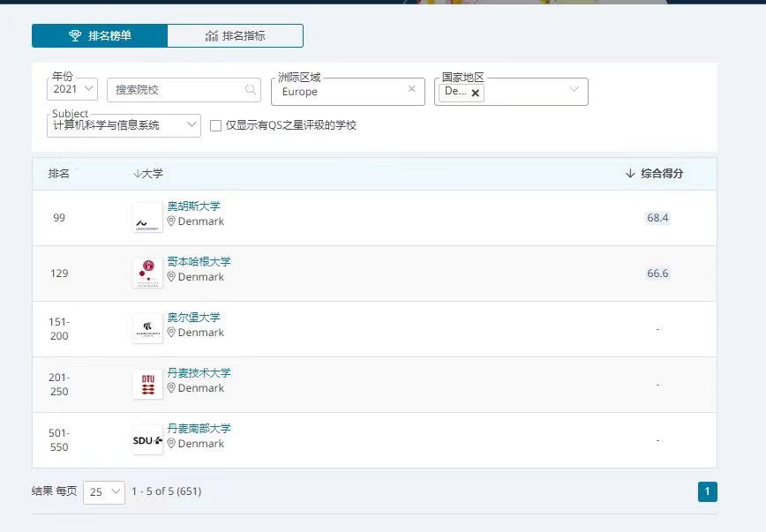
Task: Click the search magnifier icon
Action: (x=251, y=90)
